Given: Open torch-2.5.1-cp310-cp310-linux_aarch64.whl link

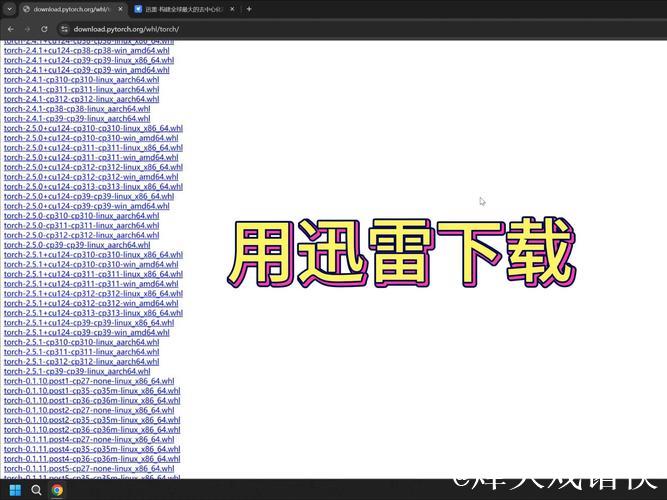Looking at the screenshot, I should pyautogui.click(x=82, y=342).
